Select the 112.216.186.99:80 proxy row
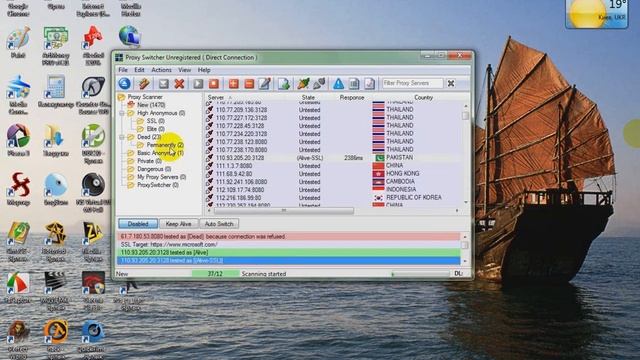 [334, 198]
